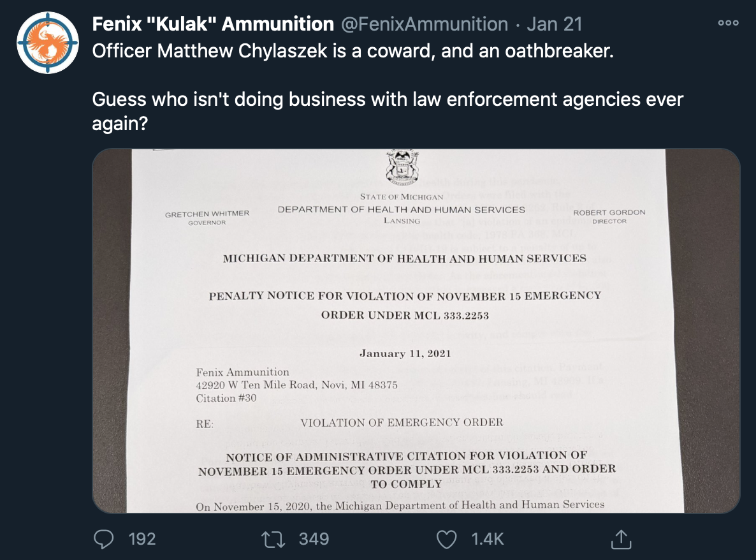The height and width of the screenshot is (560, 756).
Task: Click the 192 replies count
Action: [142, 539]
